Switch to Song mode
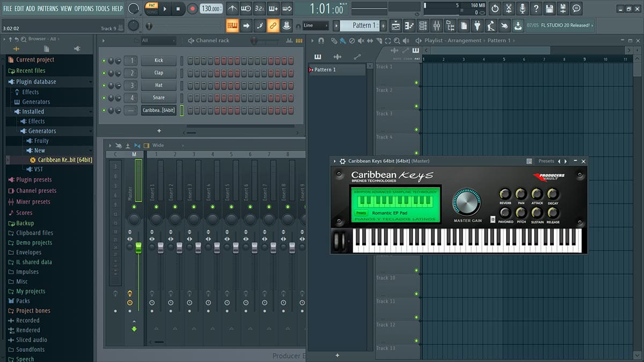644x362 pixels. [x=151, y=11]
